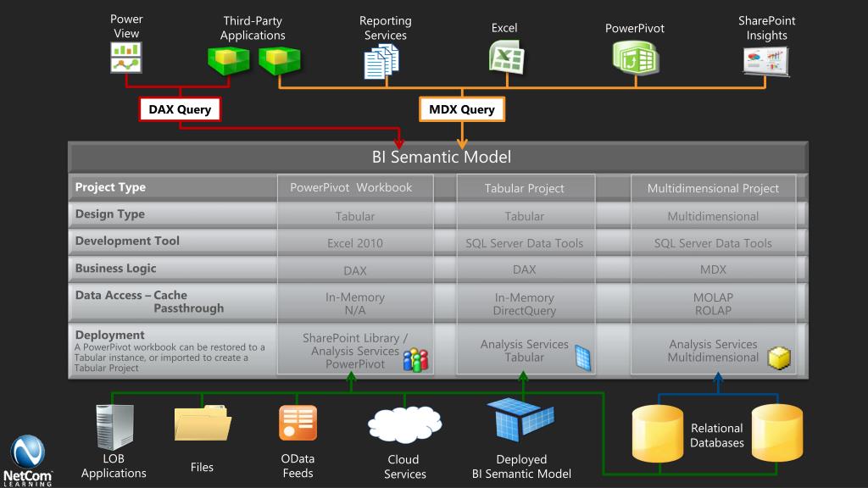Select the Files folder icon

coord(203,424)
